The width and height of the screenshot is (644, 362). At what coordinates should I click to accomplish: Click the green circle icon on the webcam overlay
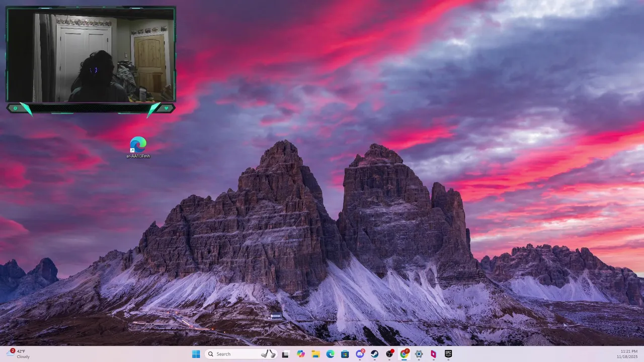15,108
